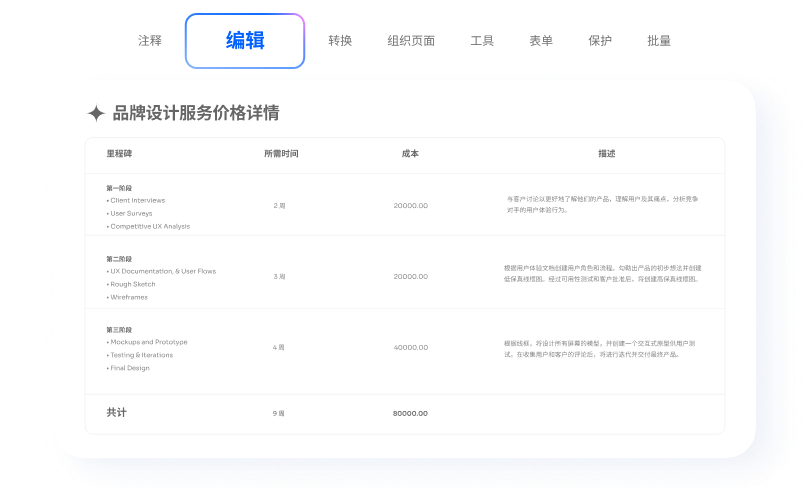Screen dimensions: 810x488
Task: Open the 组织页面 tab
Action: click(411, 41)
